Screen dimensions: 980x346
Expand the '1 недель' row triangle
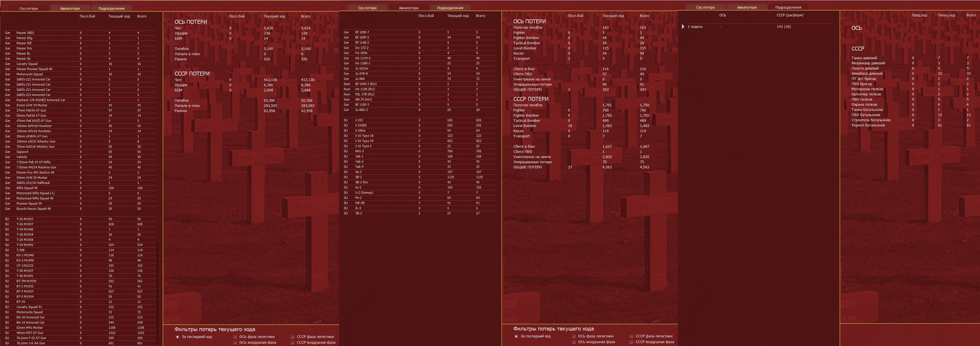683,27
